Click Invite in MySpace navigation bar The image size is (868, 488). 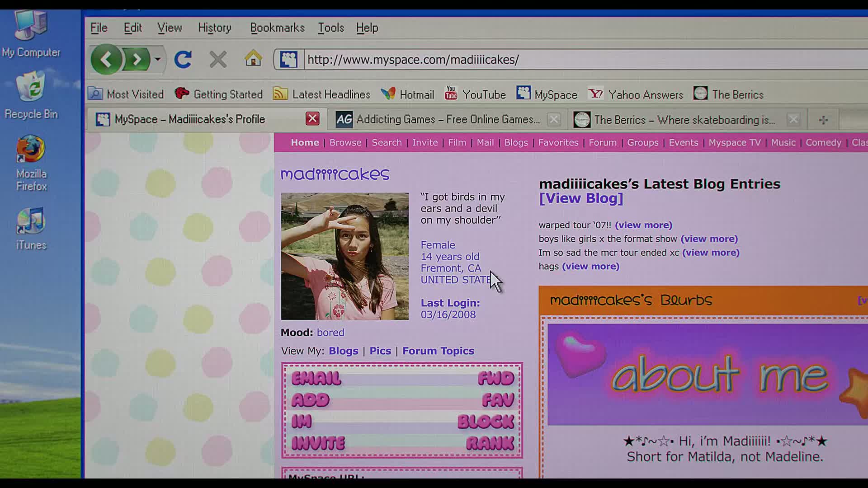click(x=425, y=143)
